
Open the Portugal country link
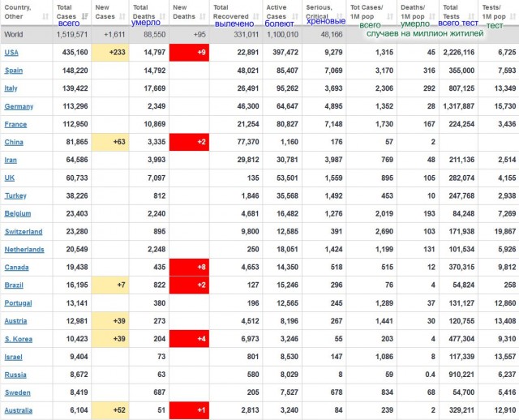click(18, 303)
